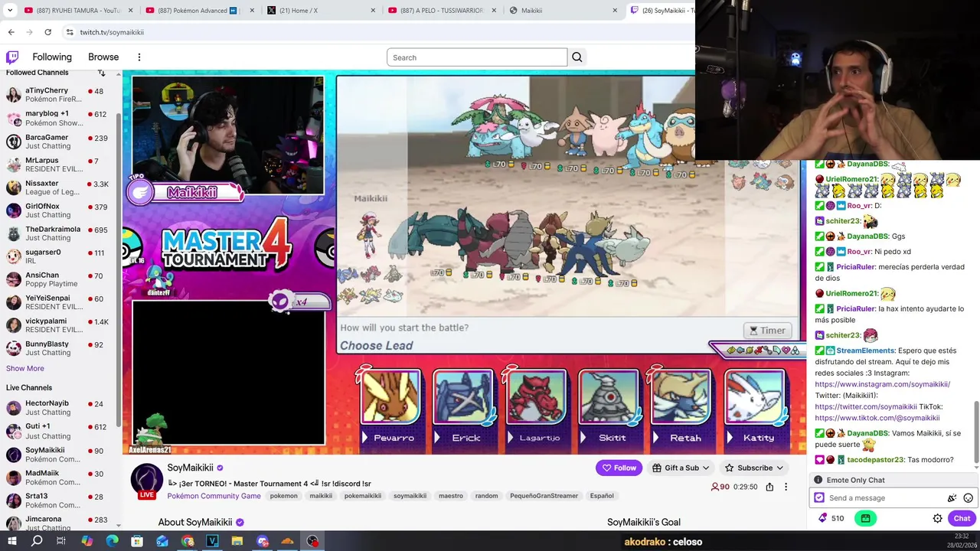
Task: Click the SoyMaikikii verified badge icon
Action: click(220, 468)
